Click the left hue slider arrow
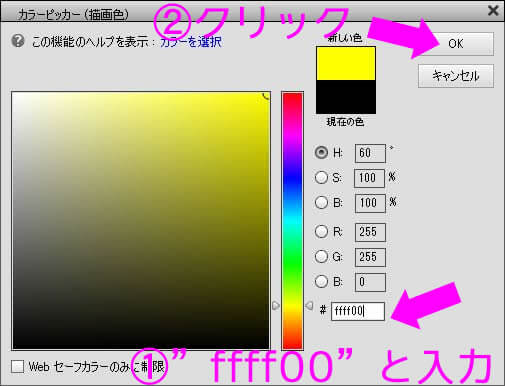This screenshot has height=386, width=505. coord(276,305)
